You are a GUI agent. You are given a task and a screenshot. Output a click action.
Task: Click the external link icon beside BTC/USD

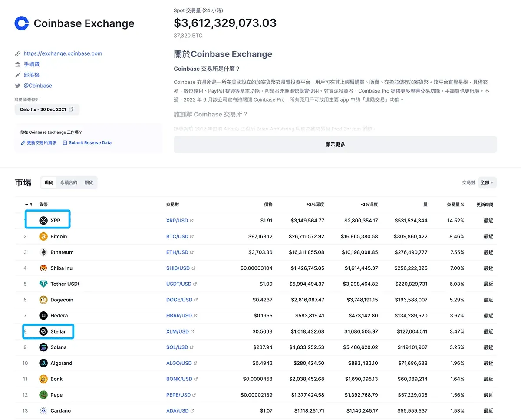[x=192, y=236]
